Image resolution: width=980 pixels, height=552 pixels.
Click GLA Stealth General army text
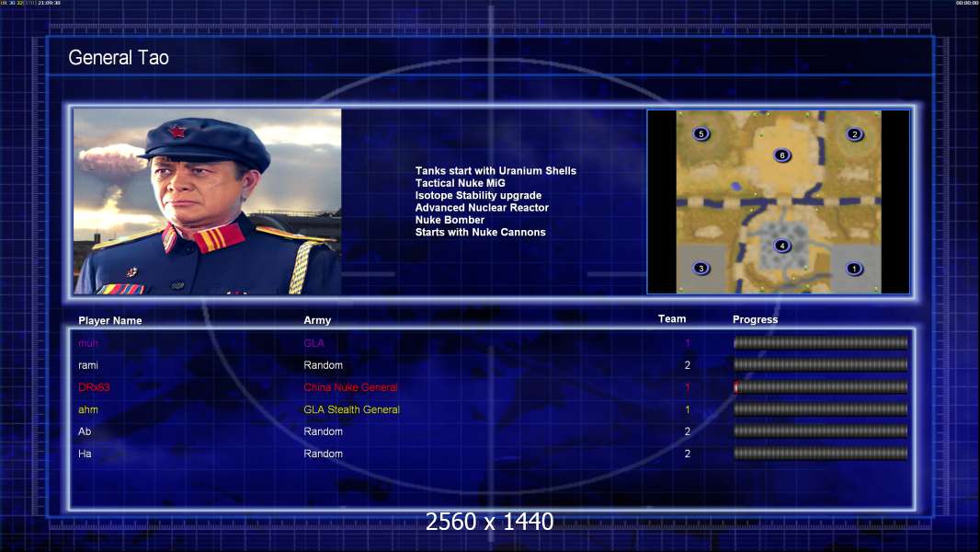(x=352, y=409)
